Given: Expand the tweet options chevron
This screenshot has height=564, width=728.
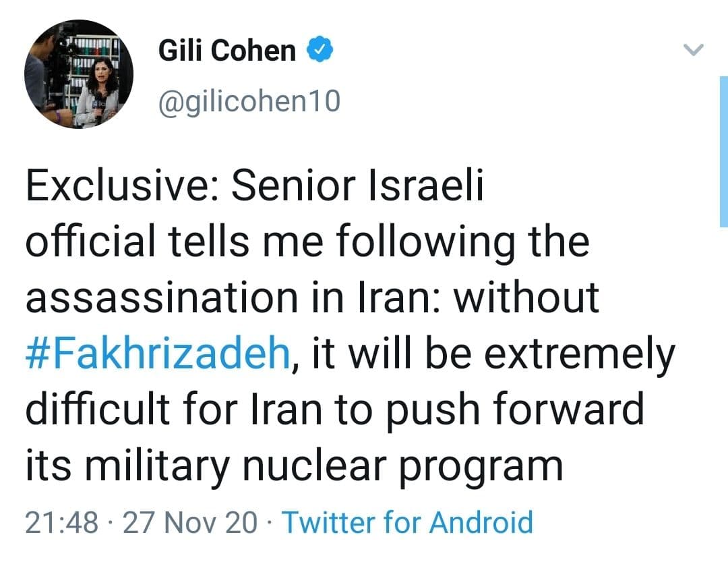Looking at the screenshot, I should click(694, 50).
